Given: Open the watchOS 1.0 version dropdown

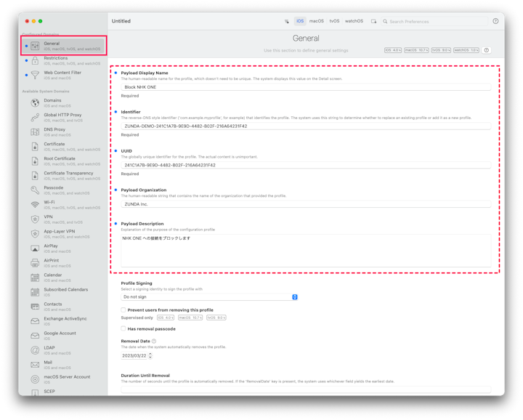Looking at the screenshot, I should point(466,50).
